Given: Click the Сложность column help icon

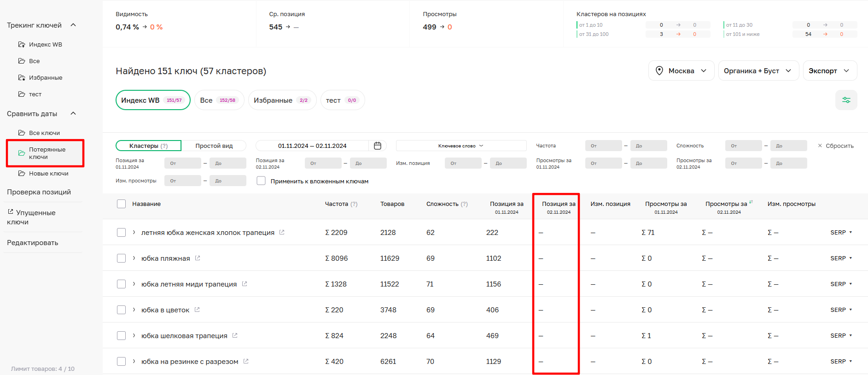Looking at the screenshot, I should click(464, 204).
